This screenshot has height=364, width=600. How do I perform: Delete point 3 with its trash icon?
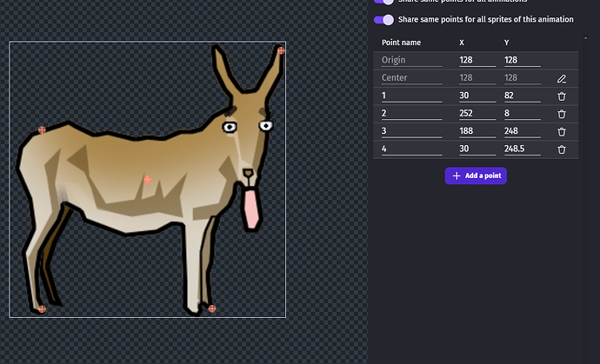click(x=562, y=132)
